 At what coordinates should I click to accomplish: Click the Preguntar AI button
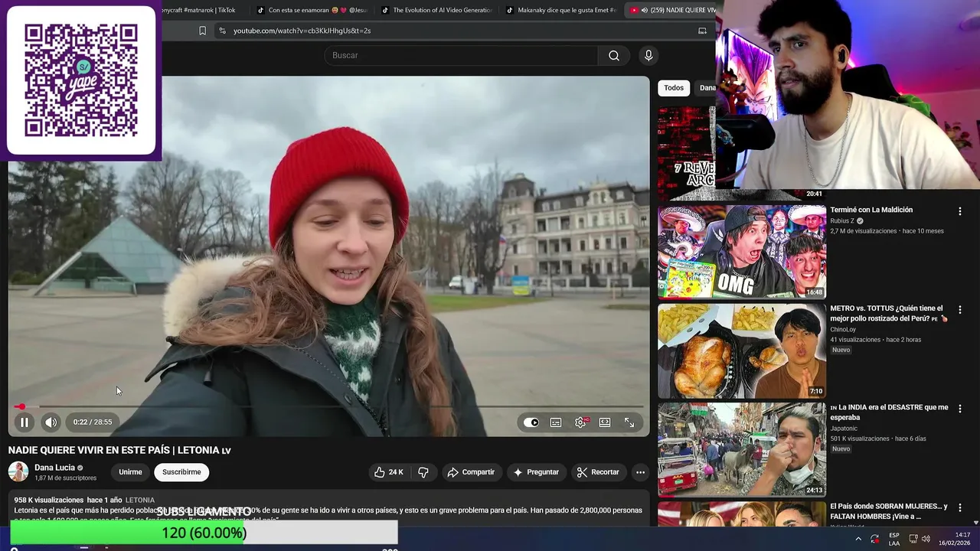tap(536, 472)
